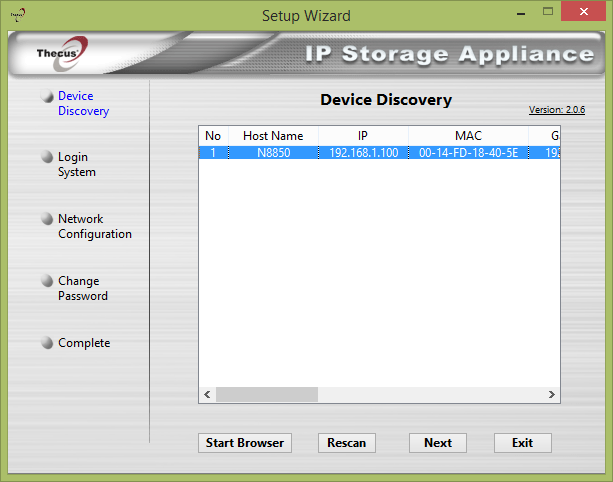Select the 192.168.1.100 IP cell
This screenshot has height=482, width=613.
tap(364, 152)
